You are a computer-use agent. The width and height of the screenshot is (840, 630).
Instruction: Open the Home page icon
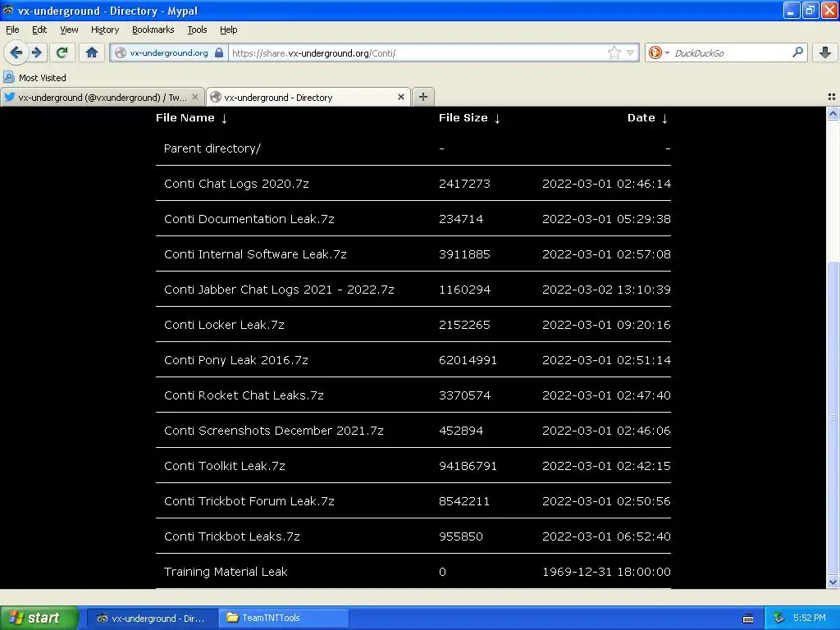(x=92, y=52)
